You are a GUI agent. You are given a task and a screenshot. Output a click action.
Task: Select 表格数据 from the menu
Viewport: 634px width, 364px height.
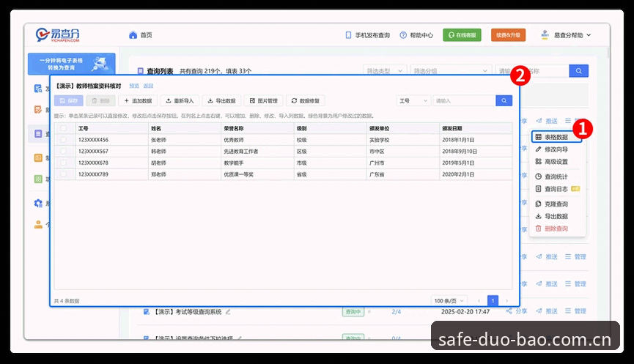556,137
